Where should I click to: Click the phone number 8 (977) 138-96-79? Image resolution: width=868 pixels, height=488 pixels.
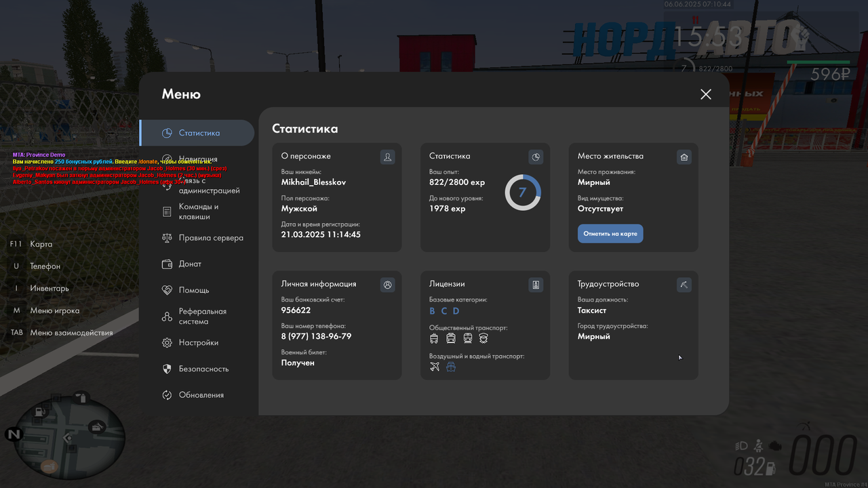pos(316,336)
